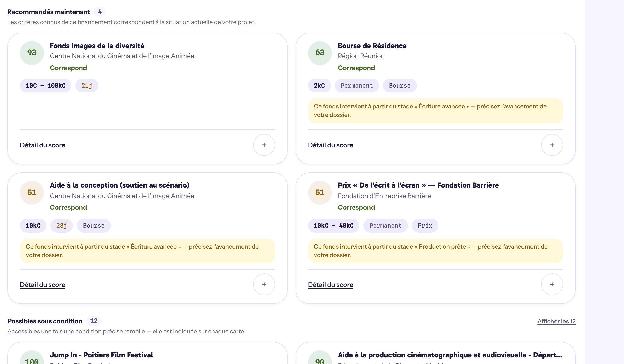Click the 10k€ - 40k€ amount chip
The width and height of the screenshot is (624, 364).
tap(334, 226)
